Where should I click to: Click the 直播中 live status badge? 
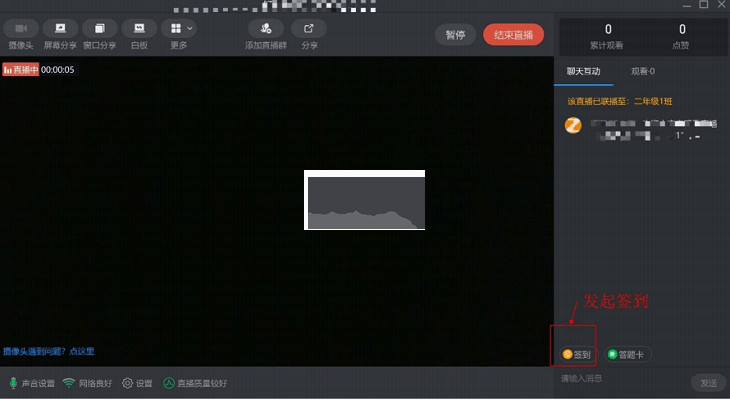[20, 70]
